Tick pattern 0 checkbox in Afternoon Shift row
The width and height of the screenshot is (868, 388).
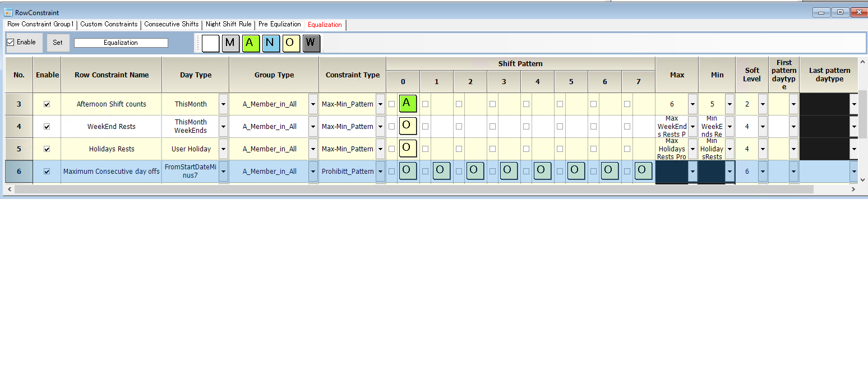tap(392, 104)
